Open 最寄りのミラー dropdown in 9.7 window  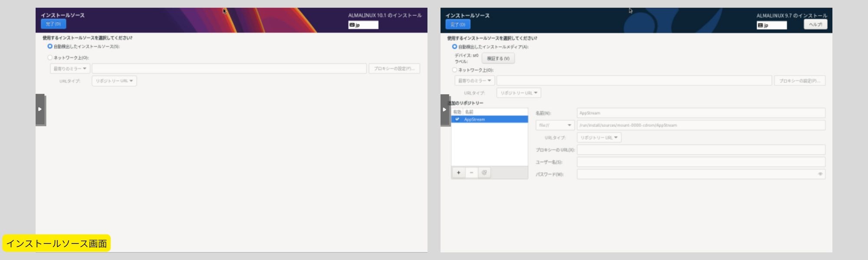pos(474,81)
